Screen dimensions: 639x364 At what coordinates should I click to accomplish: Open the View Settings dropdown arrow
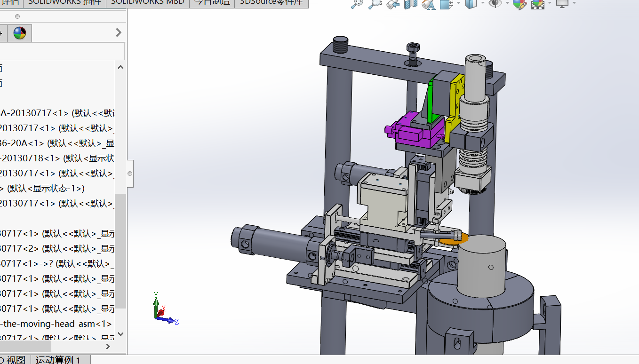pos(574,4)
